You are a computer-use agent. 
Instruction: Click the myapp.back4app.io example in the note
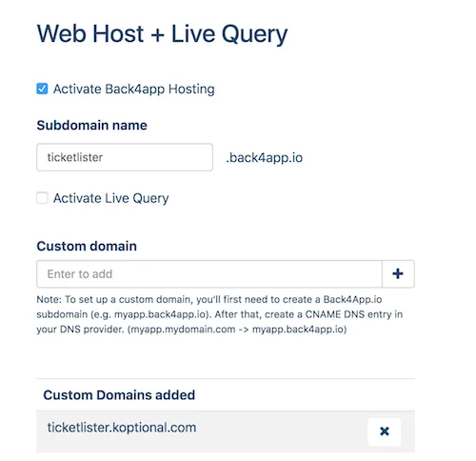[x=160, y=314]
